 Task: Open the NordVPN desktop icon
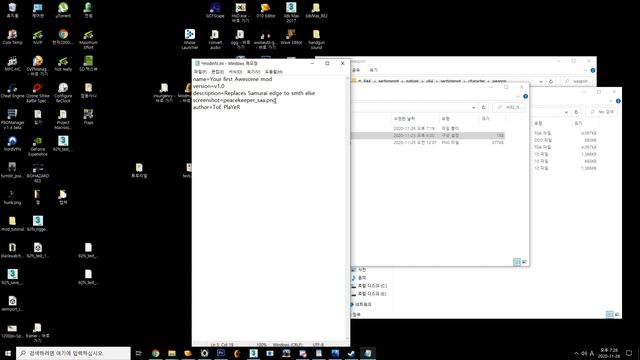pyautogui.click(x=12, y=144)
